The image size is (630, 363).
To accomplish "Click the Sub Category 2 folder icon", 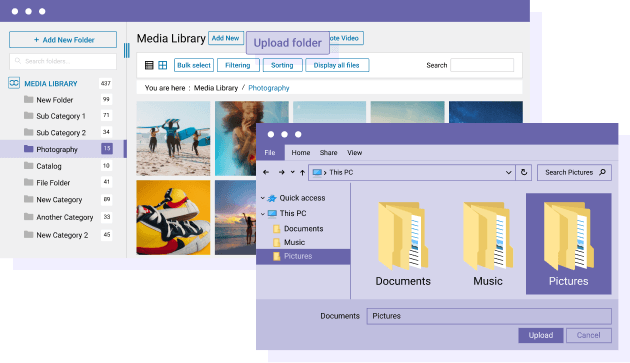I will pyautogui.click(x=29, y=132).
